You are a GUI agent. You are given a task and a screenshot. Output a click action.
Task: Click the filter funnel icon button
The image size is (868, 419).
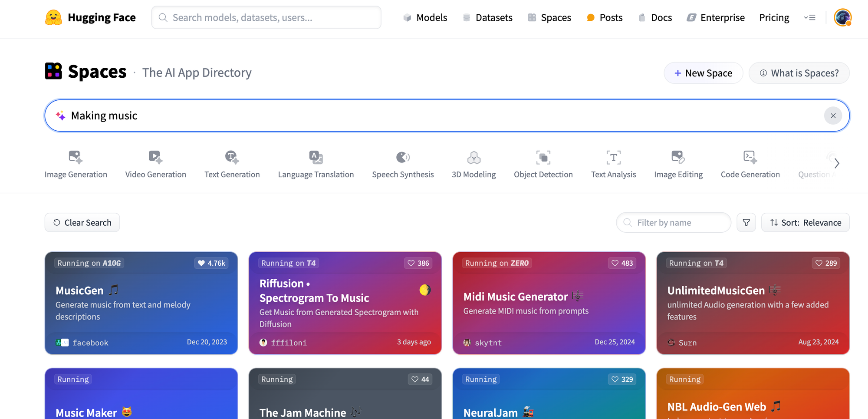pos(746,222)
